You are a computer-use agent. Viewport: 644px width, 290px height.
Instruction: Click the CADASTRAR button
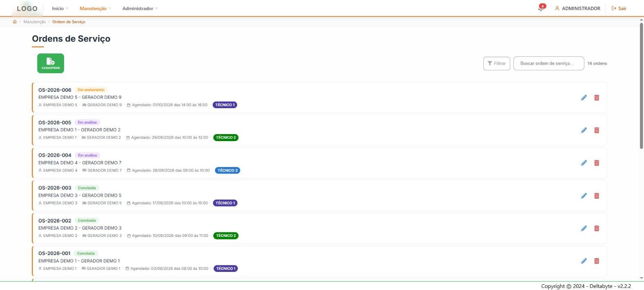pos(51,63)
